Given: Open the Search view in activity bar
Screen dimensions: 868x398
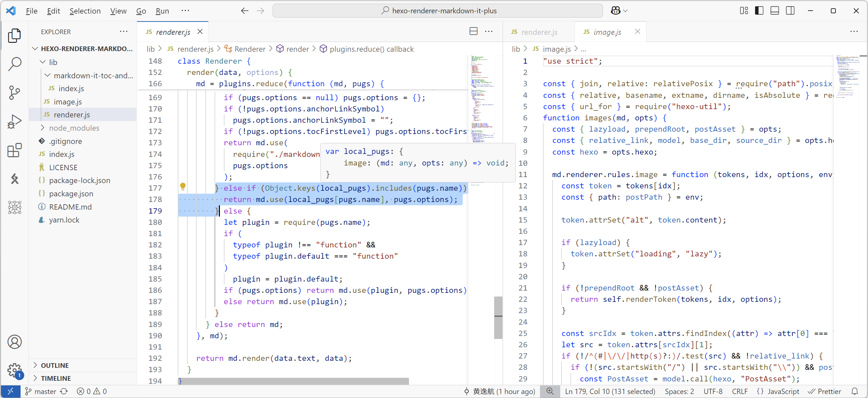Looking at the screenshot, I should coord(15,64).
